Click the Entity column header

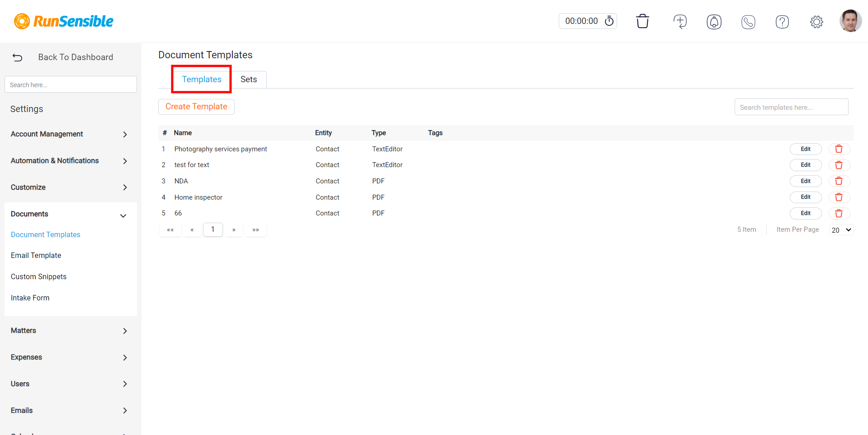pyautogui.click(x=323, y=133)
